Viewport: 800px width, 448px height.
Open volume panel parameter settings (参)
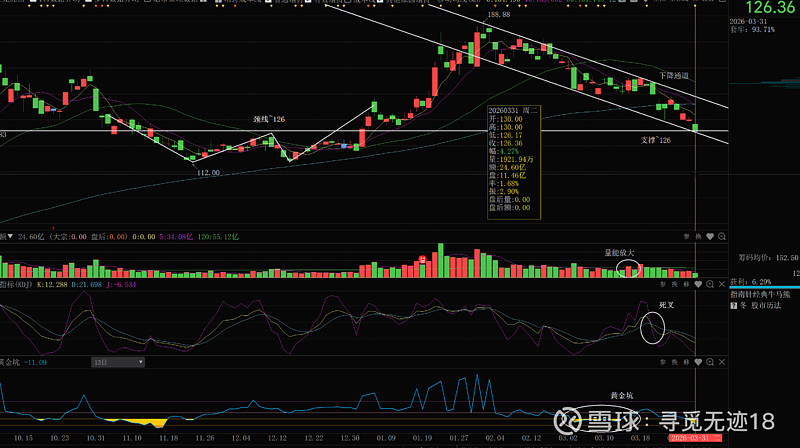click(687, 237)
